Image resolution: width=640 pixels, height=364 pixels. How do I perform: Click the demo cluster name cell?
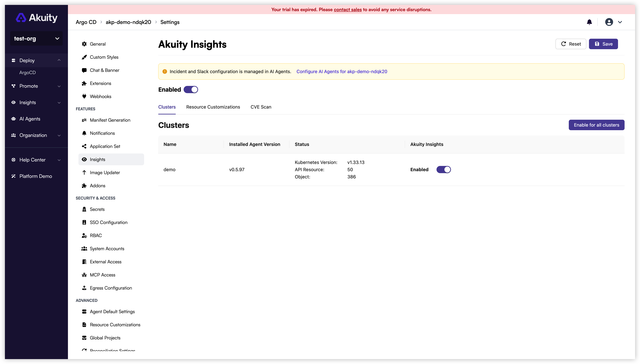pyautogui.click(x=169, y=170)
